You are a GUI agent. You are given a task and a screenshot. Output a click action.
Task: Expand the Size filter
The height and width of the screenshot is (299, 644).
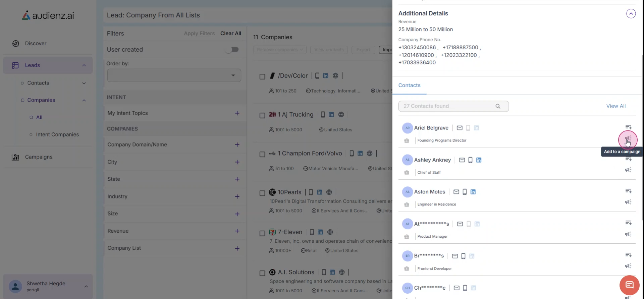pos(237,214)
